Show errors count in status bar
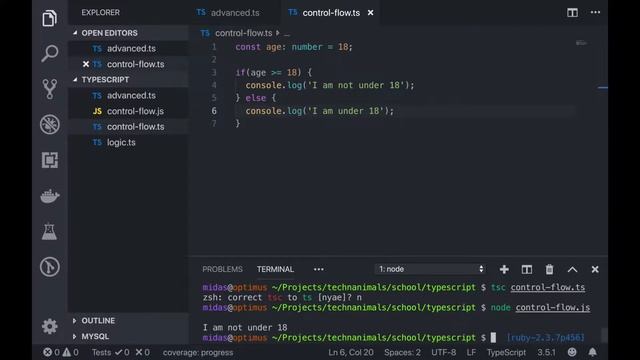 (51, 352)
